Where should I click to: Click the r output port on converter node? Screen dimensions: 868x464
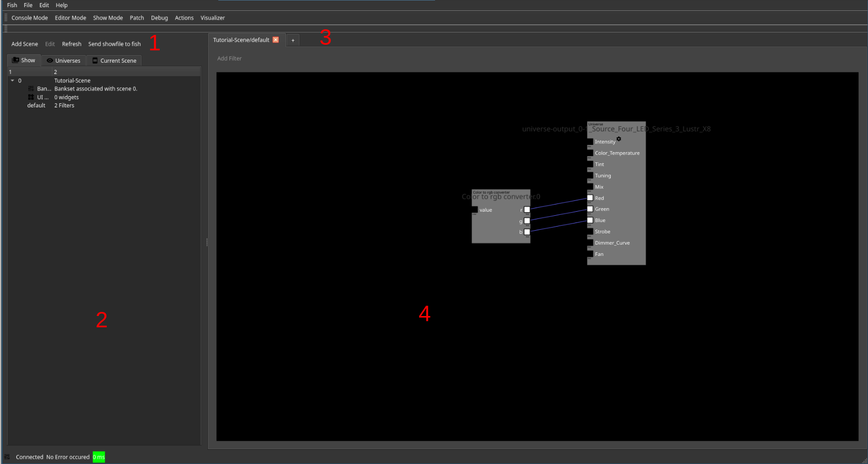pos(527,210)
